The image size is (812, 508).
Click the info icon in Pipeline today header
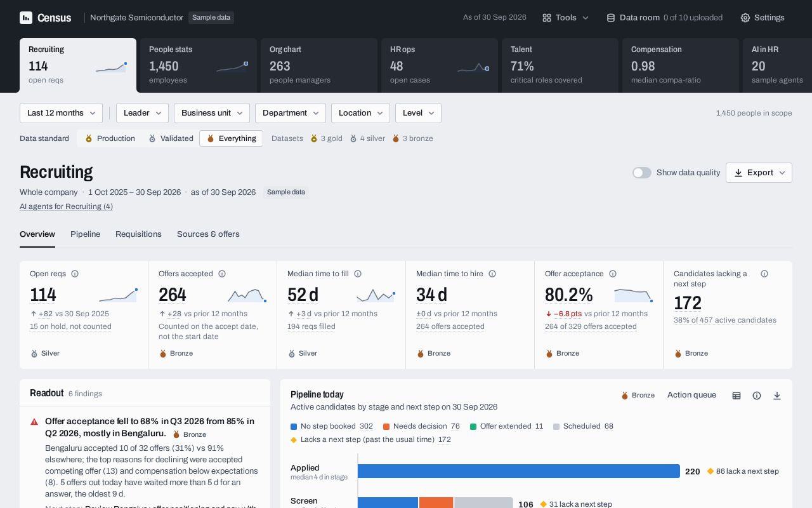pyautogui.click(x=757, y=396)
